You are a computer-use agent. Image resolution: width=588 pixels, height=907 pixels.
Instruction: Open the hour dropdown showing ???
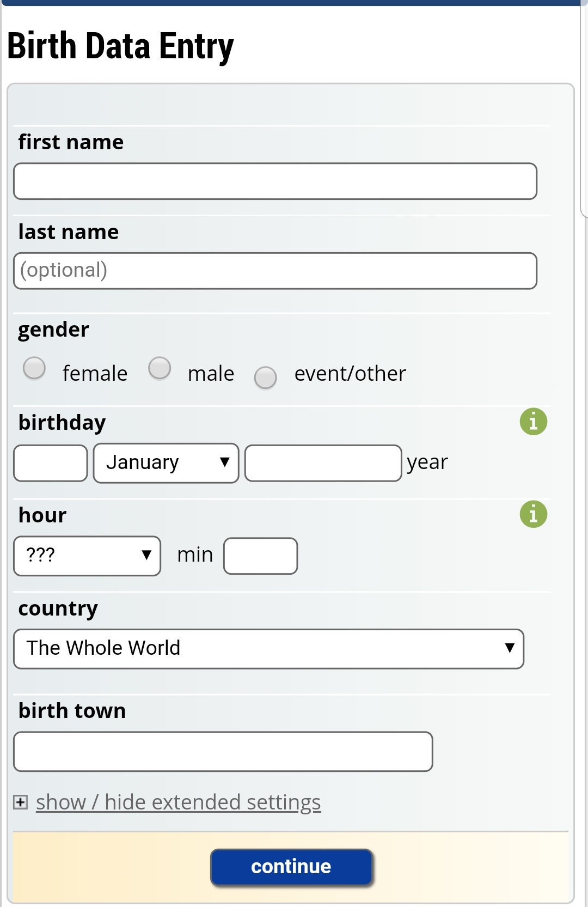87,556
